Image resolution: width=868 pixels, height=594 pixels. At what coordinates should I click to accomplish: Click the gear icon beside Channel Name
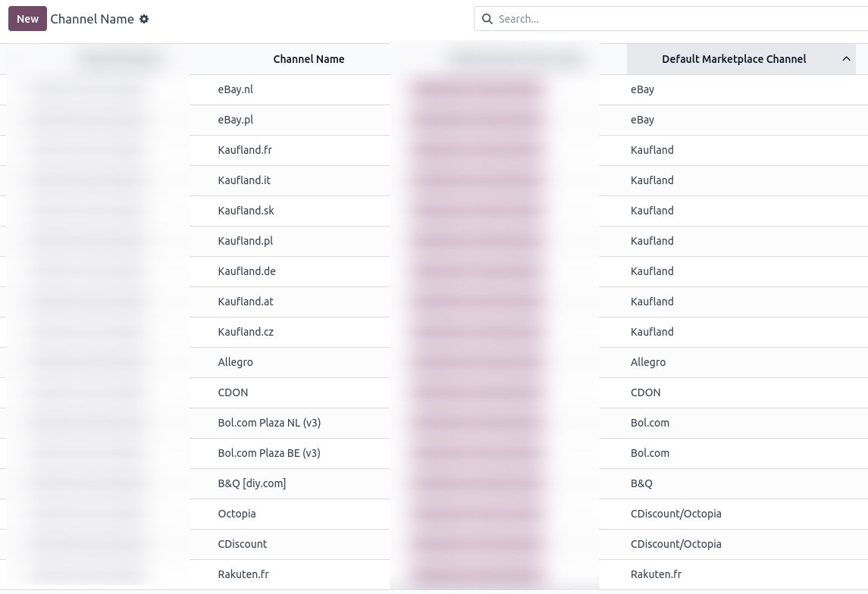coord(144,19)
